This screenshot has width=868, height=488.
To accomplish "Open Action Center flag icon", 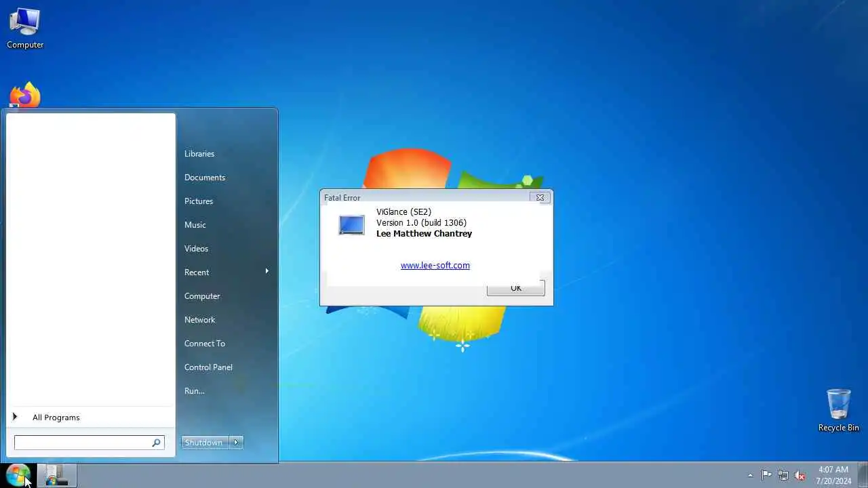I will click(766, 475).
